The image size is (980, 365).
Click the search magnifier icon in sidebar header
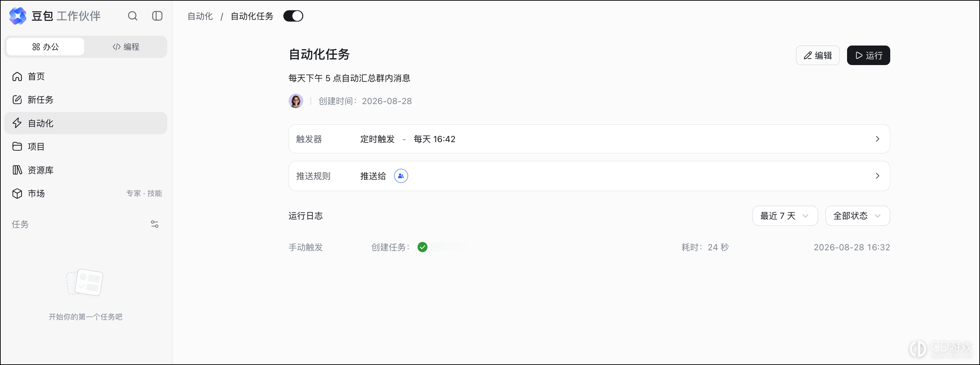coord(132,16)
